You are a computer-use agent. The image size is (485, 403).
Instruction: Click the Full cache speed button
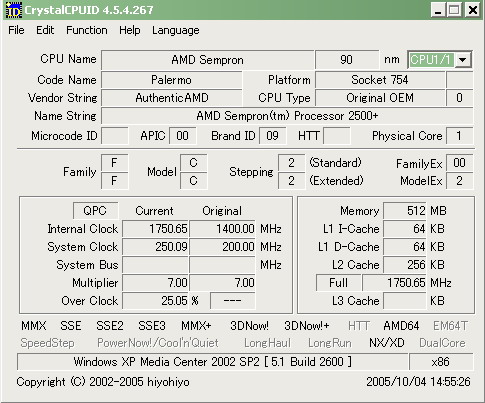click(338, 283)
